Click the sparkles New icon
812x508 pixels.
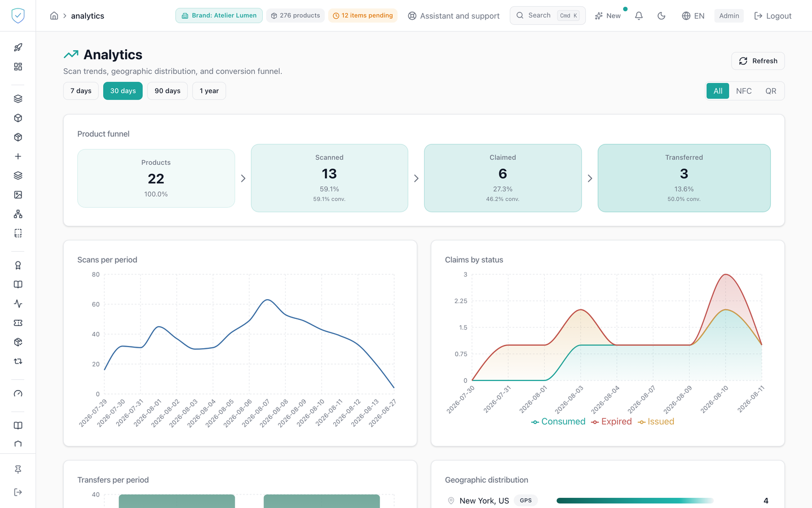click(599, 16)
